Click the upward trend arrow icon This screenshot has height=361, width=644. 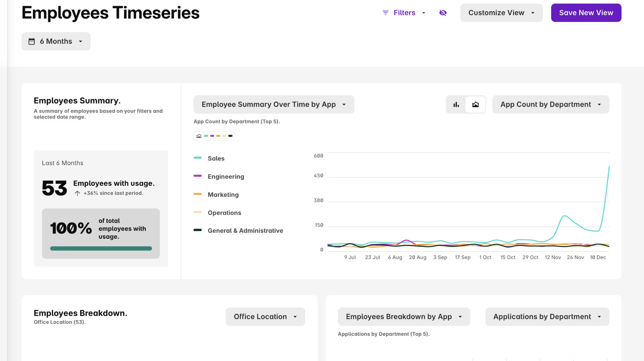77,193
